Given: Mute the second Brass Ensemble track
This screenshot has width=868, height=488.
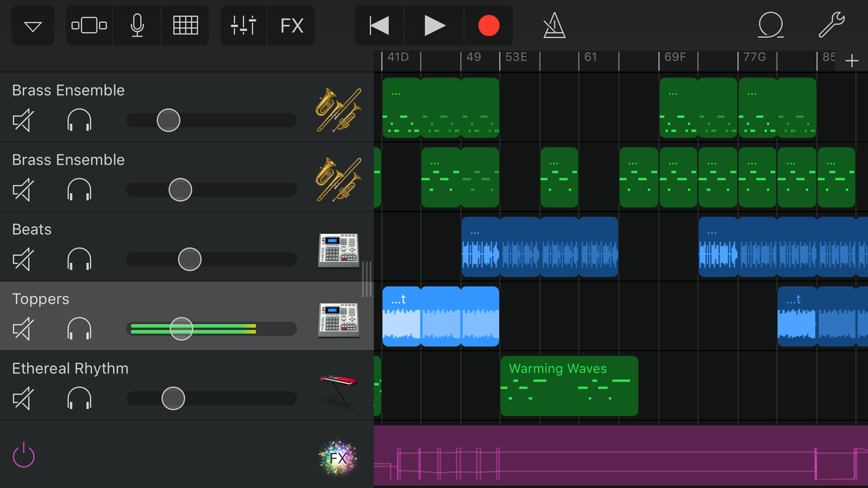Looking at the screenshot, I should 22,190.
